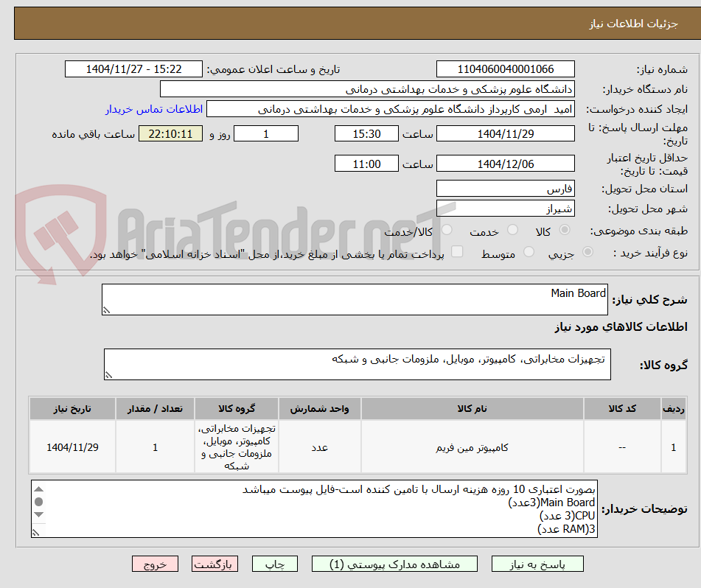Image resolution: width=701 pixels, height=588 pixels.
Task: Click the table cell with date 1404/11/29
Action: [x=72, y=447]
